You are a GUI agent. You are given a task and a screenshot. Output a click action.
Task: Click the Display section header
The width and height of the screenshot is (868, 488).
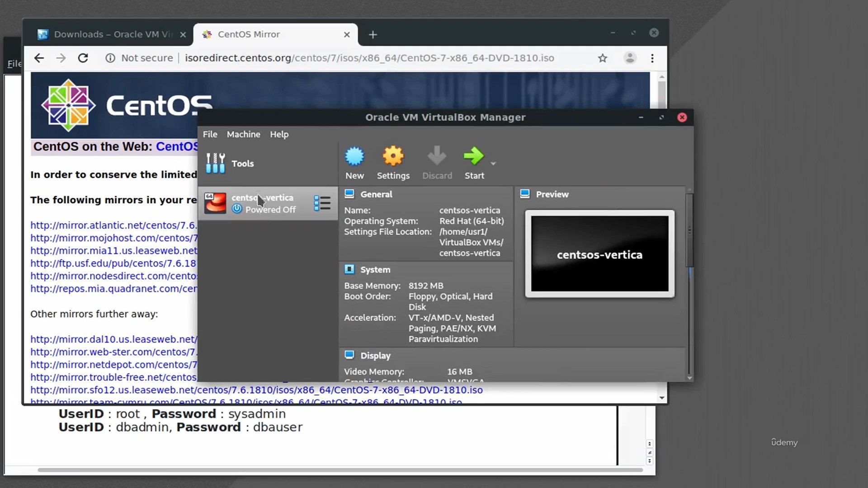pos(375,356)
